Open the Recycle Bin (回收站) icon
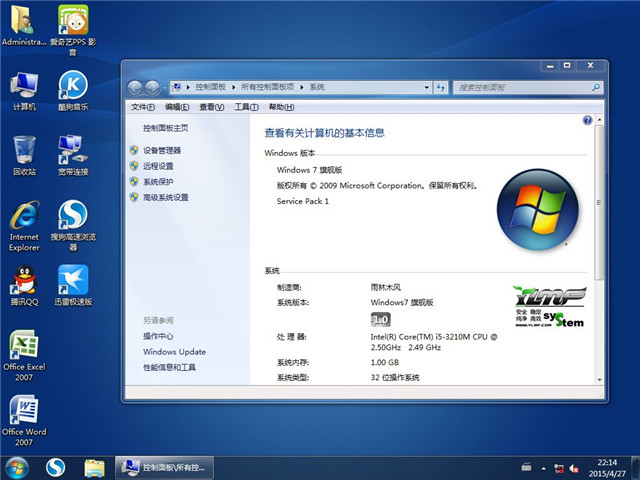The image size is (640, 480). point(24,156)
